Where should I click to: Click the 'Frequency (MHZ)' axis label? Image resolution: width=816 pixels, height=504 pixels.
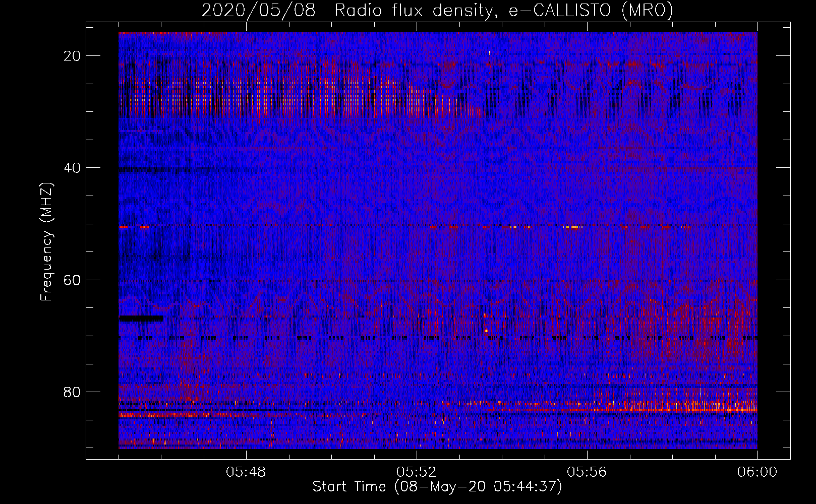[x=46, y=242]
